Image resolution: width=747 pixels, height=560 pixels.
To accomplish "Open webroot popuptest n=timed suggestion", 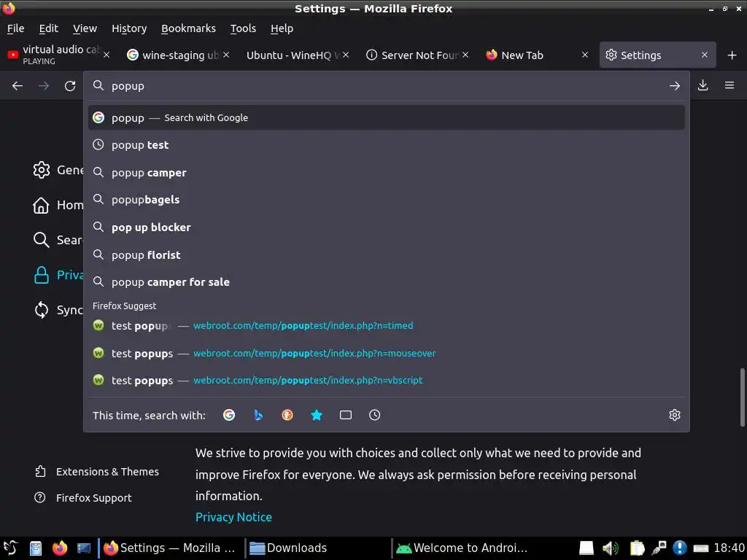I will pos(387,326).
